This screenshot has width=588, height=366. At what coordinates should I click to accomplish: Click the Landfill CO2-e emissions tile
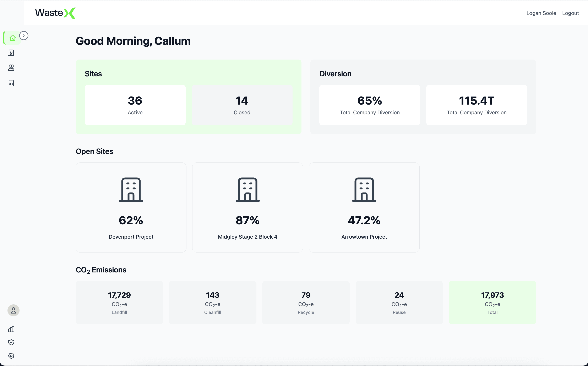tap(119, 303)
